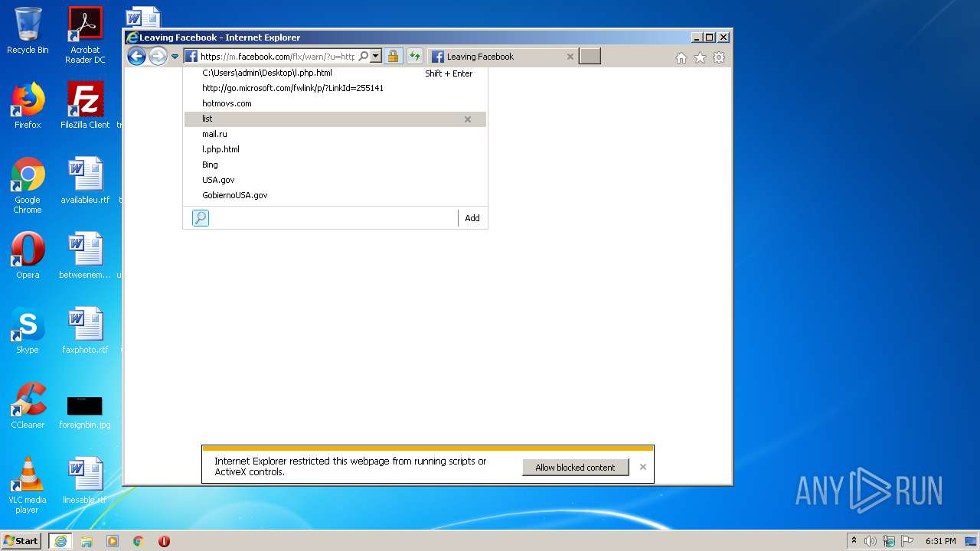This screenshot has height=551, width=980.
Task: Click the refresh/compatibility green arrows icon
Action: [414, 56]
